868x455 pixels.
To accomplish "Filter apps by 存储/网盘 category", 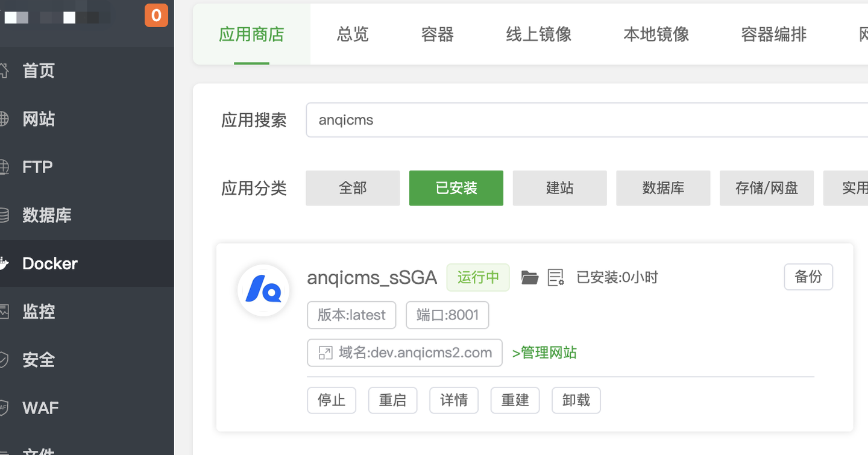I will coord(767,188).
